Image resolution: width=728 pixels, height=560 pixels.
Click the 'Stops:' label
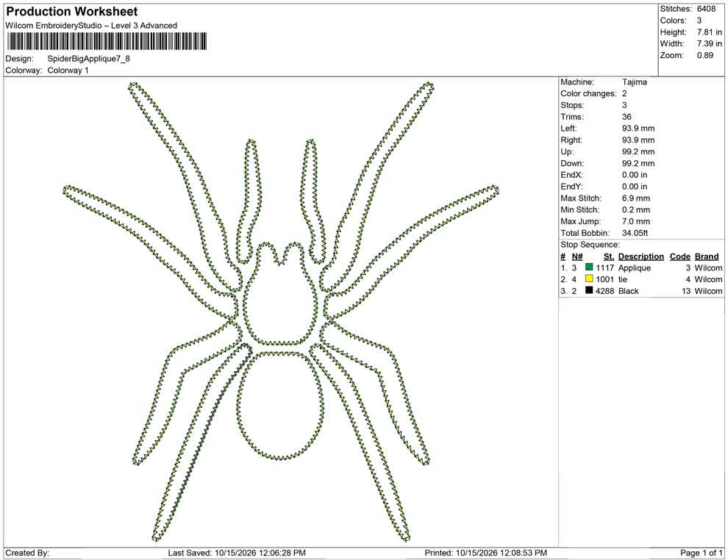(572, 105)
